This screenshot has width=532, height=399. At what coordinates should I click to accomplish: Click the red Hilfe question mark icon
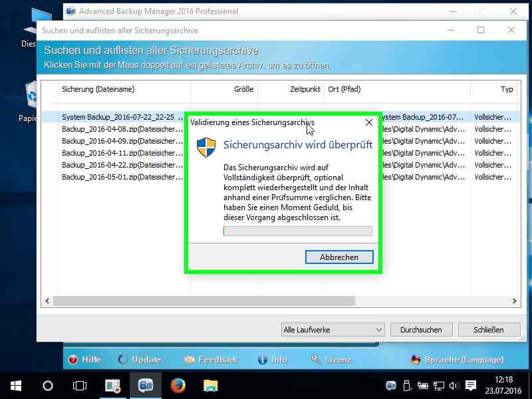tap(73, 360)
